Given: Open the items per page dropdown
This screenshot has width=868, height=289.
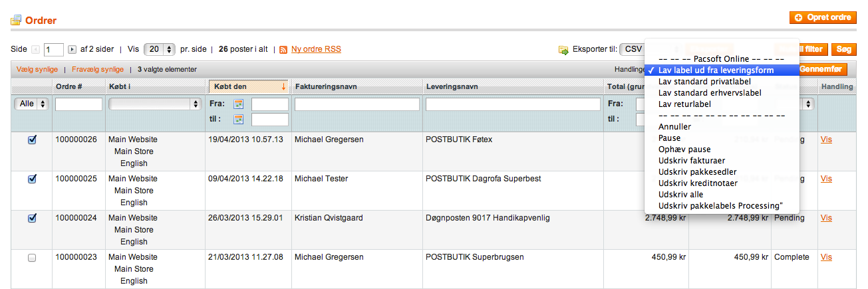Looking at the screenshot, I should [159, 49].
